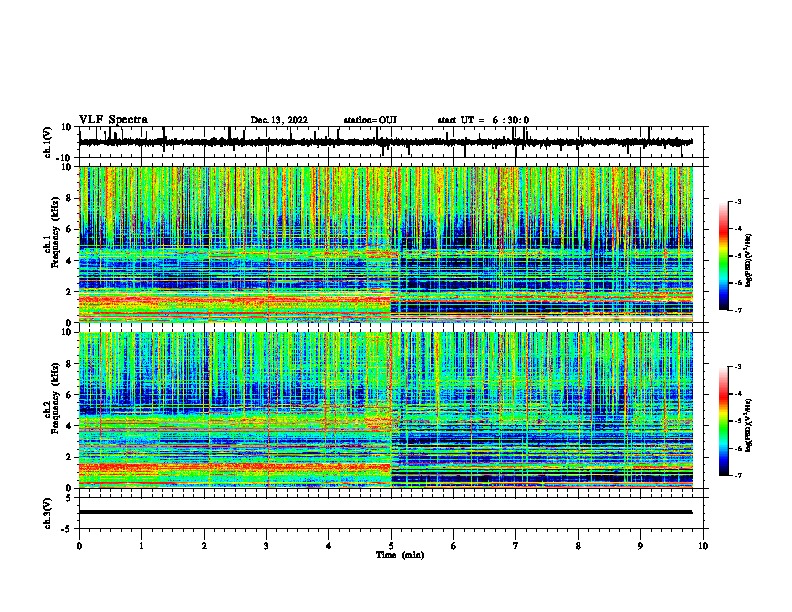Click the "ch.3(V)" axis label
The height and width of the screenshot is (612, 792).
point(48,513)
